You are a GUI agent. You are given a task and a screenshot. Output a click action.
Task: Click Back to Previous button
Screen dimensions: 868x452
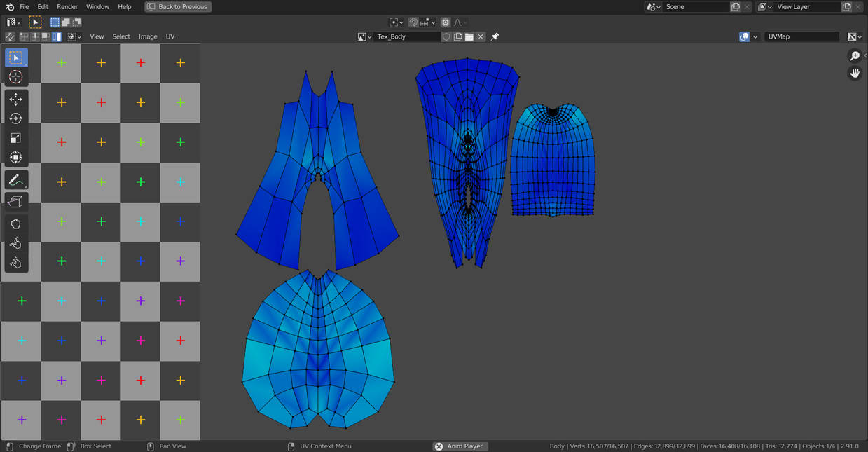pos(178,7)
